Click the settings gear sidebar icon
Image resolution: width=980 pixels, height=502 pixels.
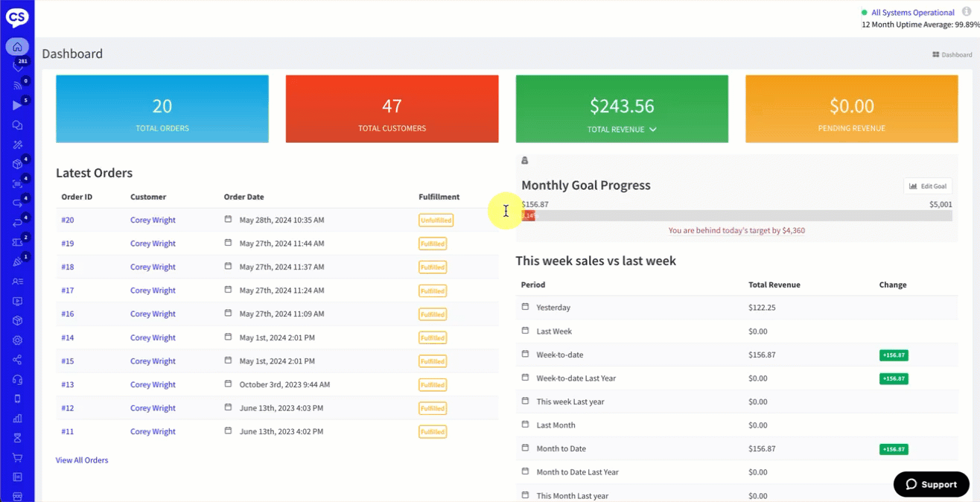[x=17, y=340]
